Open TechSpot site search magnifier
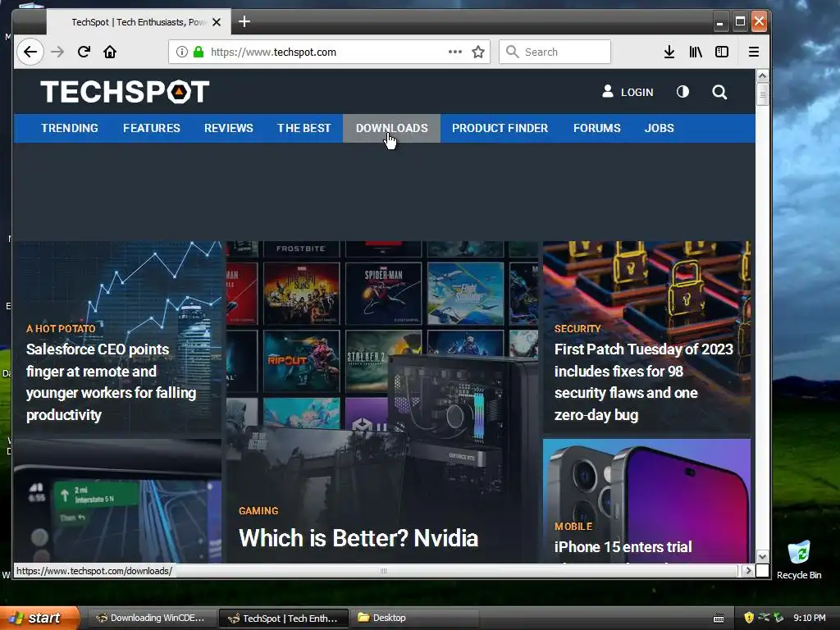This screenshot has height=630, width=840. (x=719, y=92)
